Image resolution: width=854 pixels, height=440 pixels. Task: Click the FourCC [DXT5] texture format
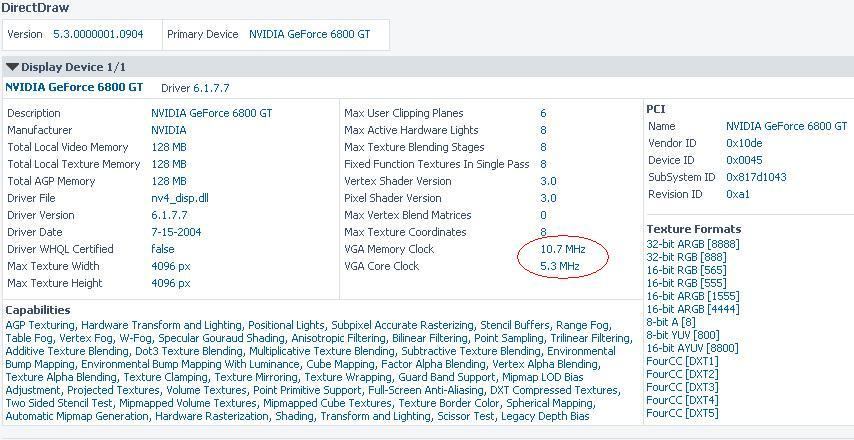pos(682,413)
